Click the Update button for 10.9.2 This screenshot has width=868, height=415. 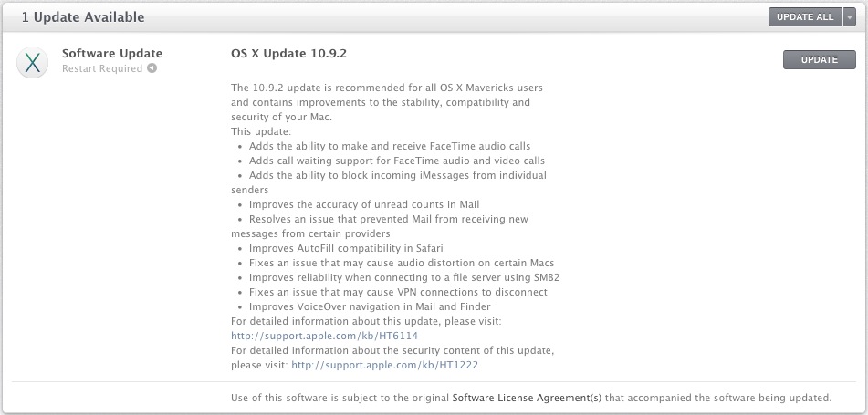click(820, 60)
